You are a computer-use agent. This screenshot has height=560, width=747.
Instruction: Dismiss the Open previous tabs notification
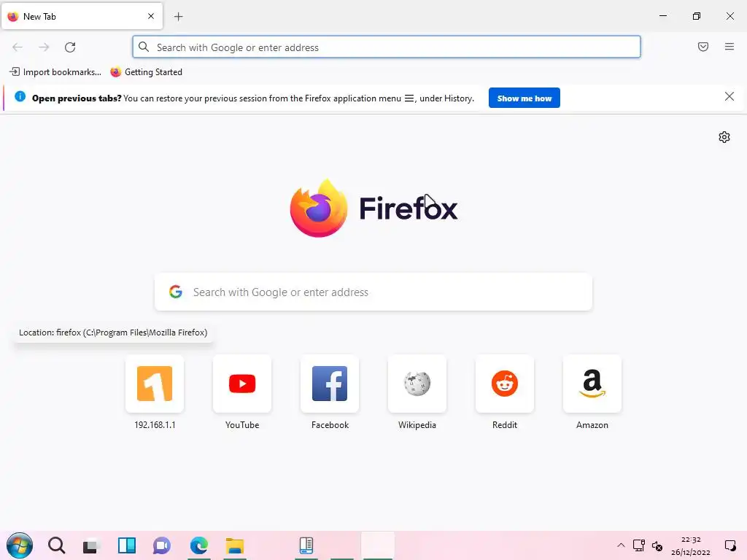(x=729, y=97)
